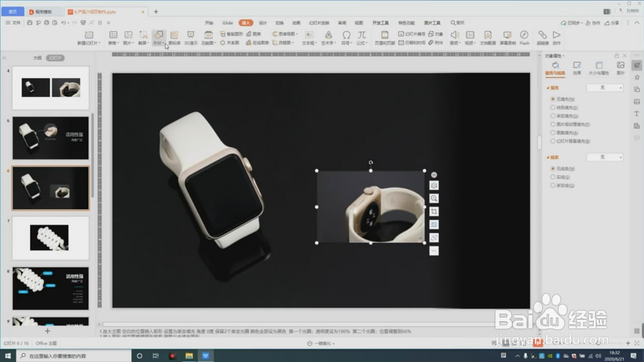This screenshot has width=644, height=362.
Task: Insert 音频 audio with speaker icon
Action: click(455, 38)
